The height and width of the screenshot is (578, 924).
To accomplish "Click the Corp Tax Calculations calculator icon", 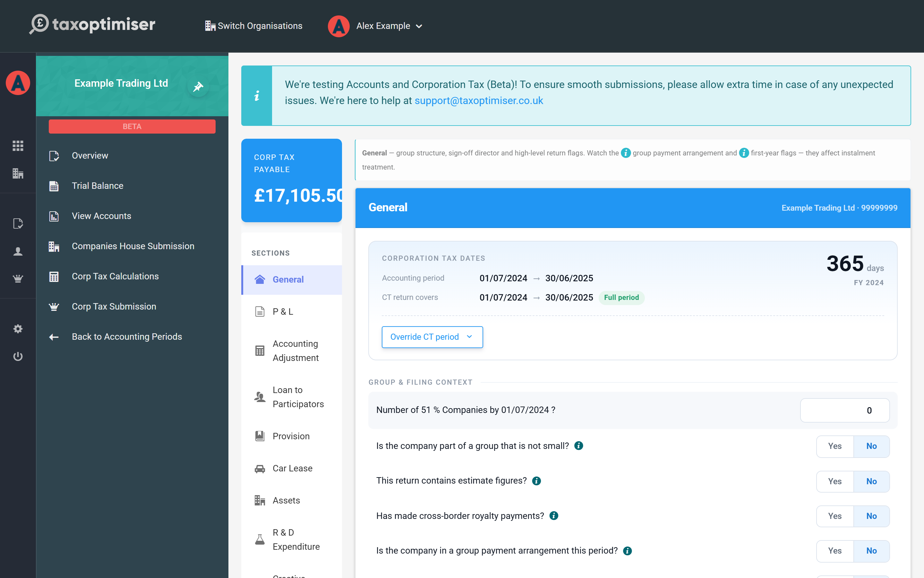I will click(x=54, y=277).
